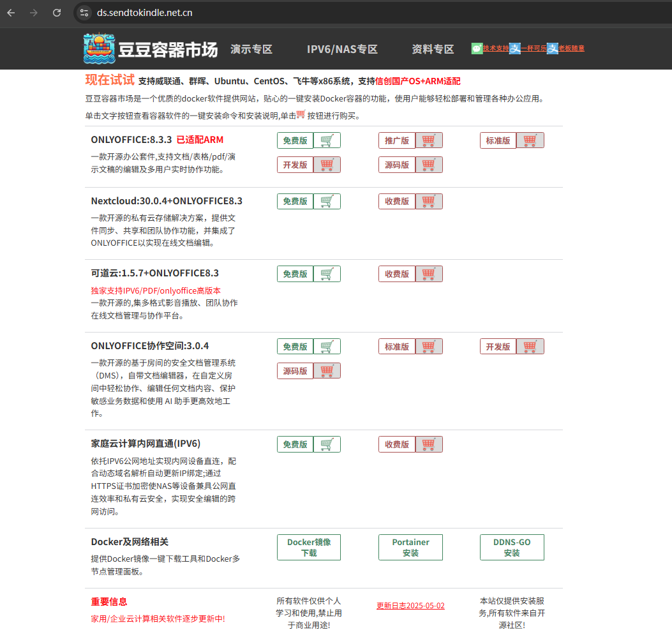
Task: Open site information icon in address bar
Action: point(84,13)
